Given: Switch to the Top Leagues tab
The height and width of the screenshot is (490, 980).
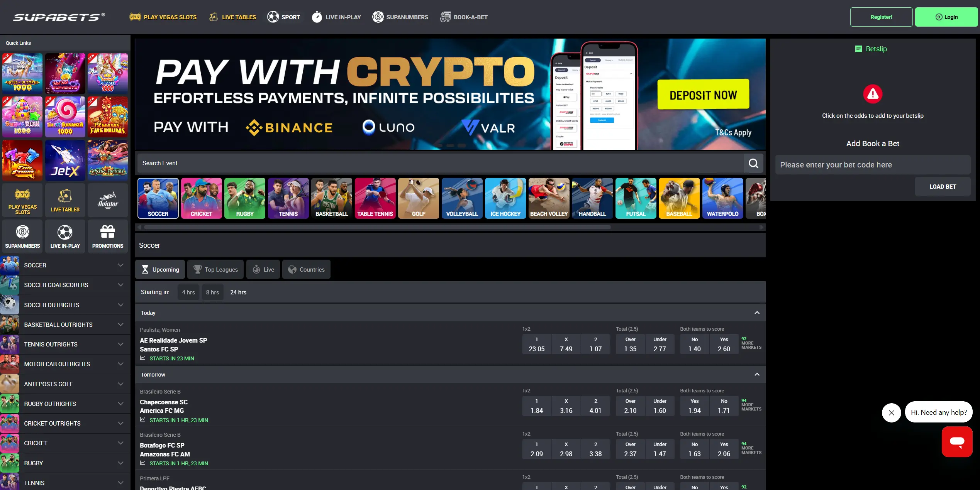Looking at the screenshot, I should coord(215,269).
